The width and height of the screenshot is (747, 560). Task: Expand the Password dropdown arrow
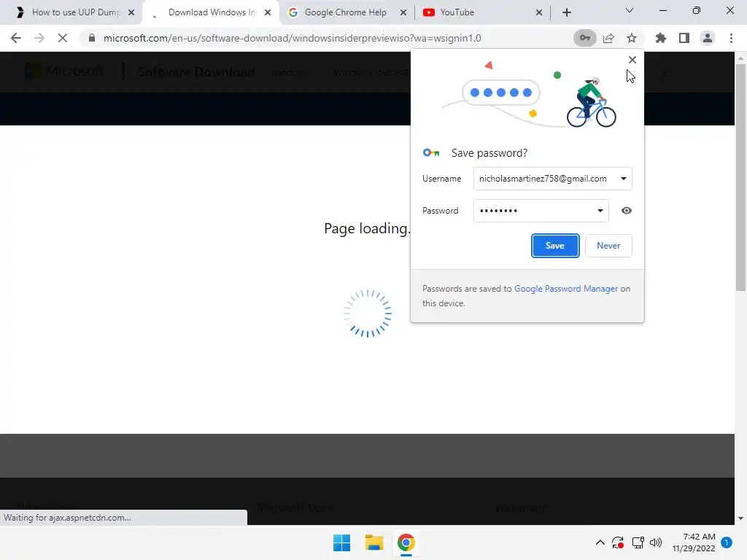point(600,211)
